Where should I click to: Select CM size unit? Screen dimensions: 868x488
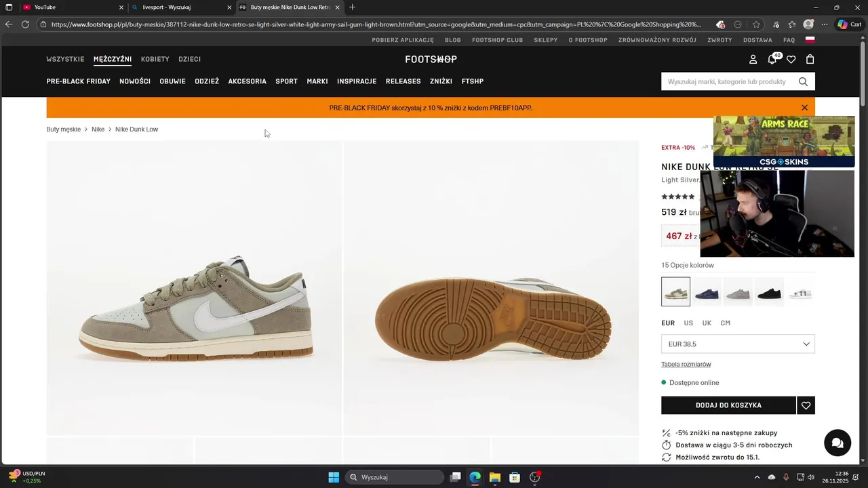725,323
